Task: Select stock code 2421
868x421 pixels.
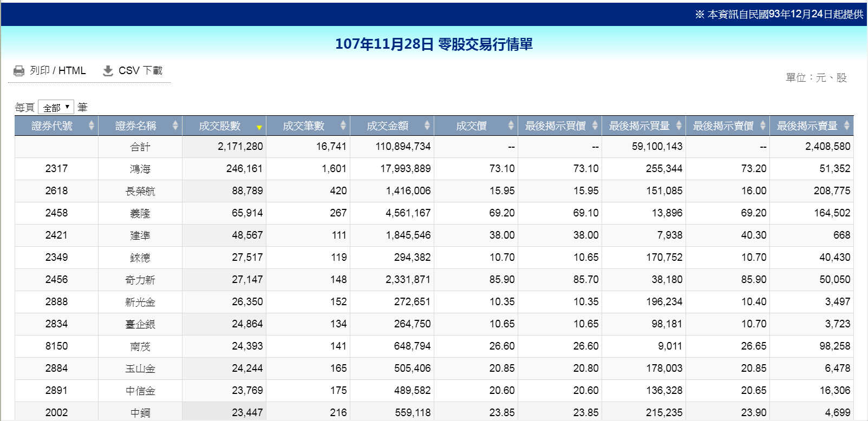Action: coord(56,235)
